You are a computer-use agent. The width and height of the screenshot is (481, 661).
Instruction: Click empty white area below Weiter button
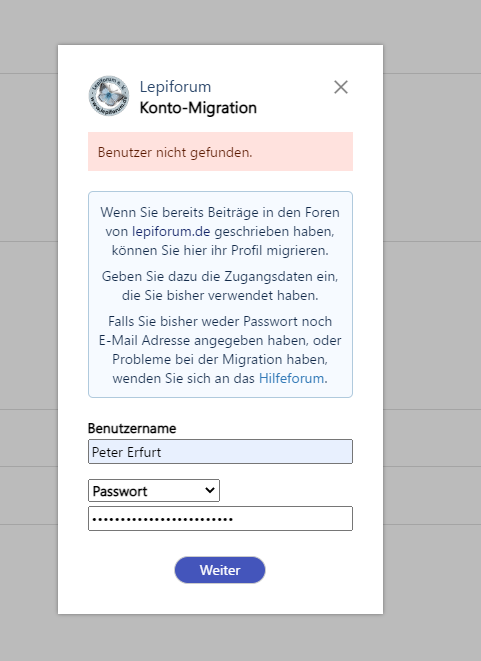click(220, 599)
